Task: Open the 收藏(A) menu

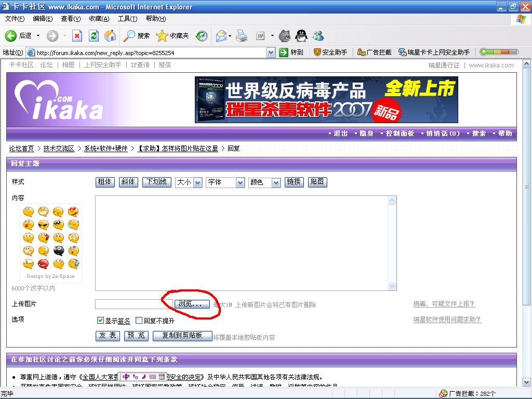Action: [x=99, y=19]
